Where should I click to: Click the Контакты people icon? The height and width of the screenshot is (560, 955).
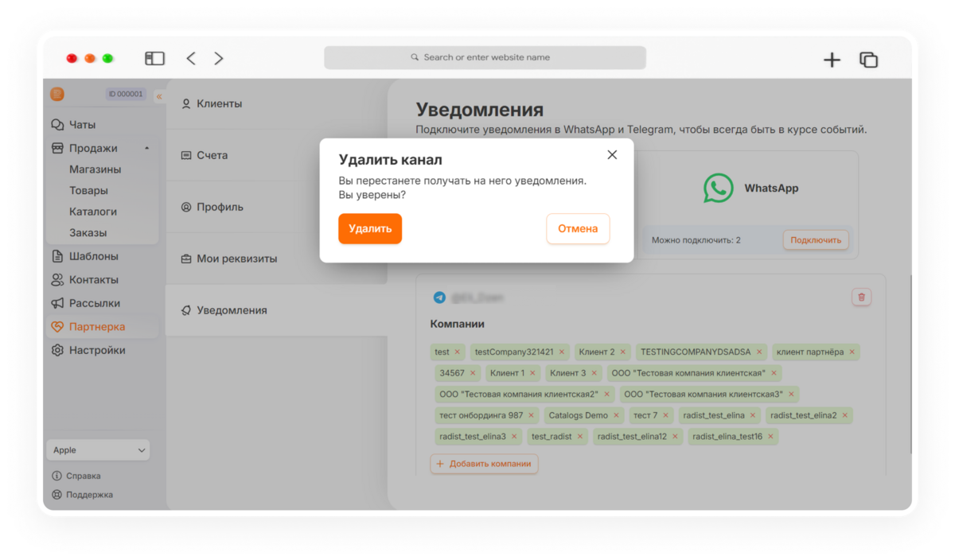pyautogui.click(x=57, y=280)
